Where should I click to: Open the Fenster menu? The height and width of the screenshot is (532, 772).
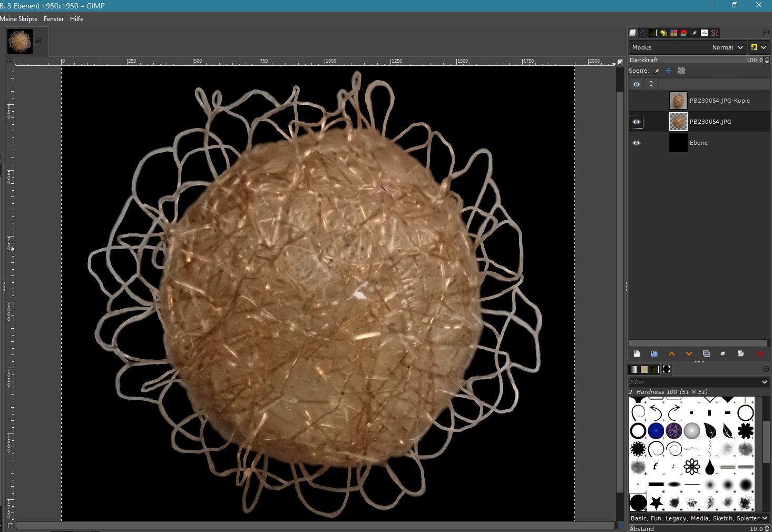(x=54, y=19)
